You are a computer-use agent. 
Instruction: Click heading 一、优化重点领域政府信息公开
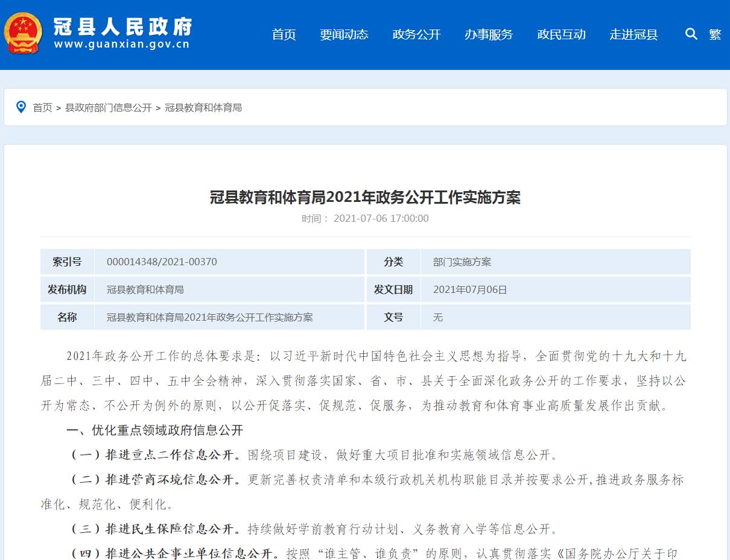pos(154,430)
